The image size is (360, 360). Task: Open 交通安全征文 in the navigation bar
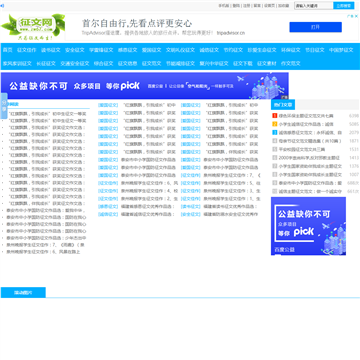click(75, 63)
